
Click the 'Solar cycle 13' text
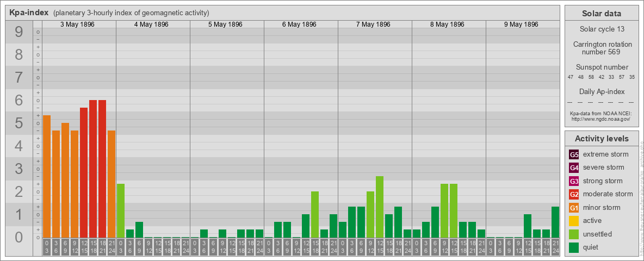click(x=602, y=29)
